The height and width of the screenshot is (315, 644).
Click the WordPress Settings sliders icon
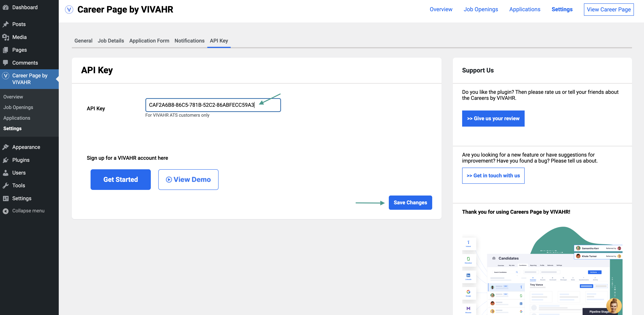click(5, 198)
